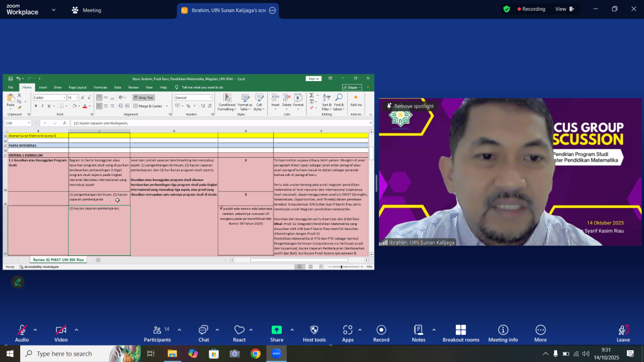Click the annotation pencil icon
This screenshot has width=644, height=362.
[x=18, y=282]
